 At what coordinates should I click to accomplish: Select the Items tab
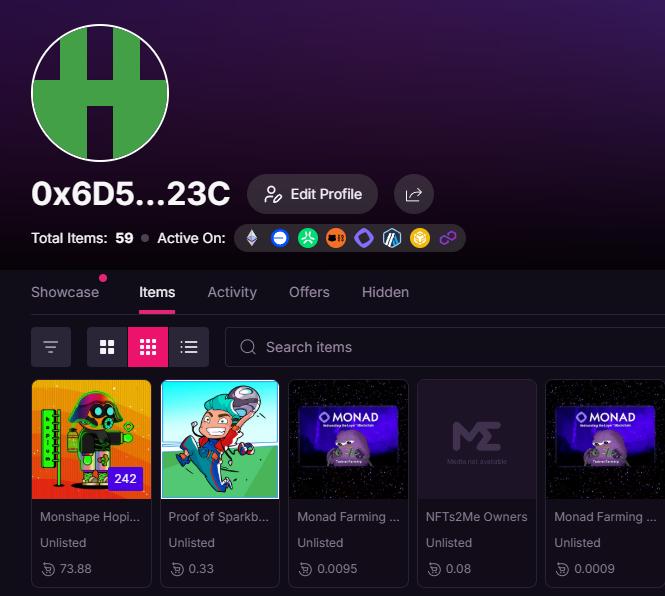[x=157, y=292]
